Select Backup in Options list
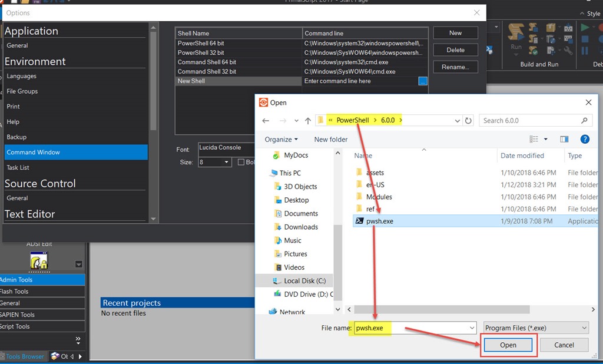Screen dimensions: 603x364 16,137
